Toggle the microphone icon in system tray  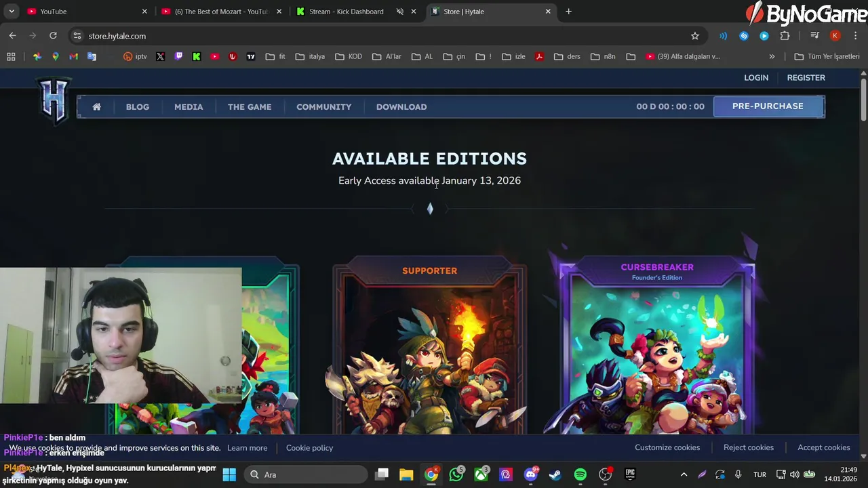(738, 474)
